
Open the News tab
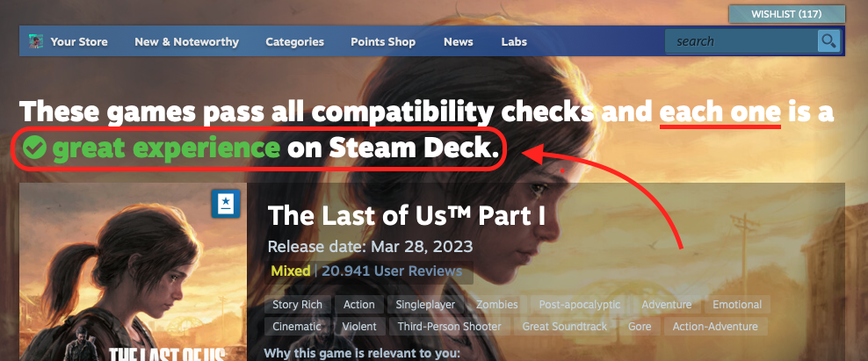[x=459, y=41]
